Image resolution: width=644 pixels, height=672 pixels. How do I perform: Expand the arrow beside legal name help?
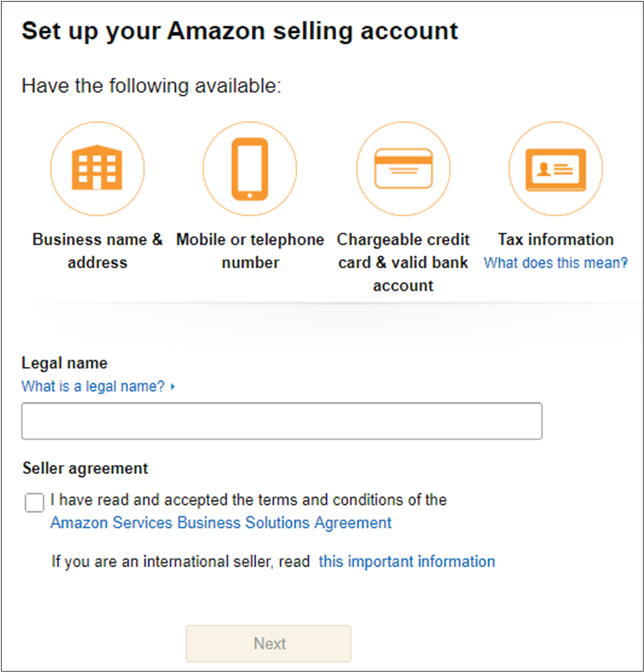tap(173, 387)
